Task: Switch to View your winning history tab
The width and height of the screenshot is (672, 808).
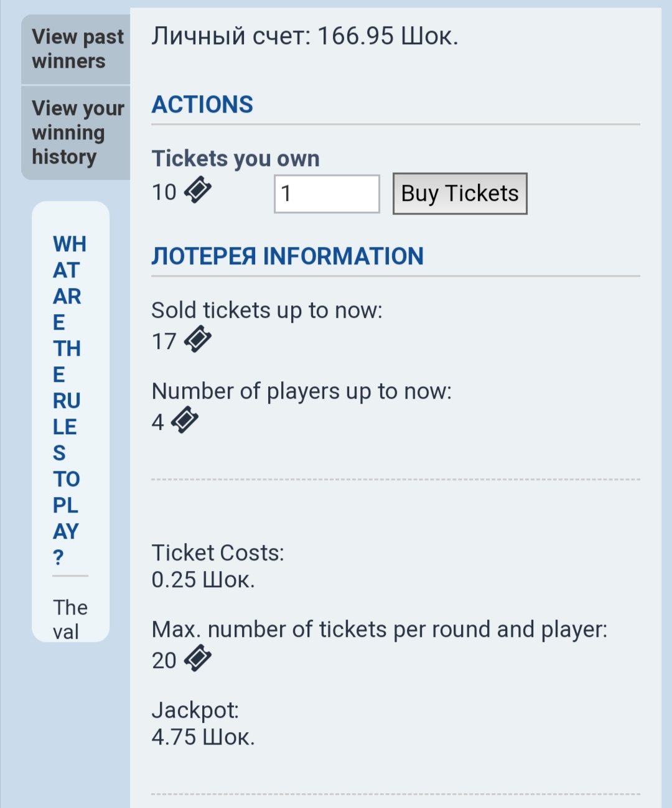Action: coord(77,132)
